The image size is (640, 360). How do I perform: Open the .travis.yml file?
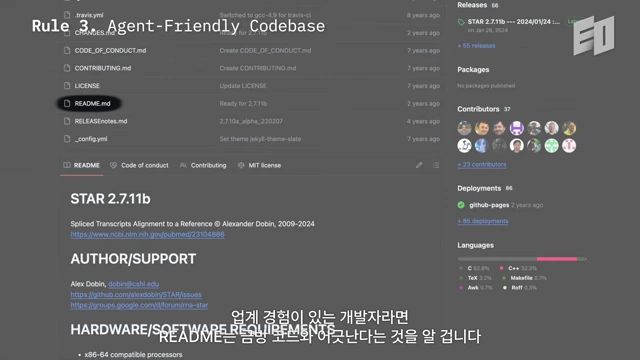[x=89, y=15]
